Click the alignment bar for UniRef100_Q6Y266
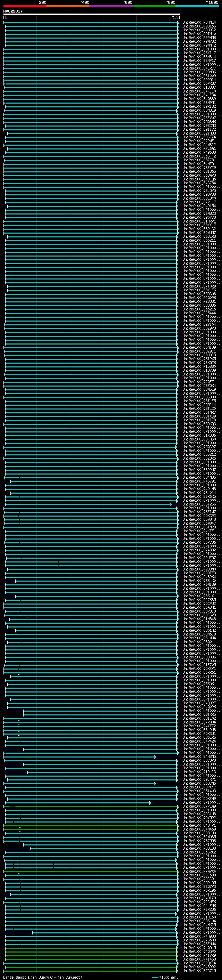The image size is (222, 980). point(88,504)
